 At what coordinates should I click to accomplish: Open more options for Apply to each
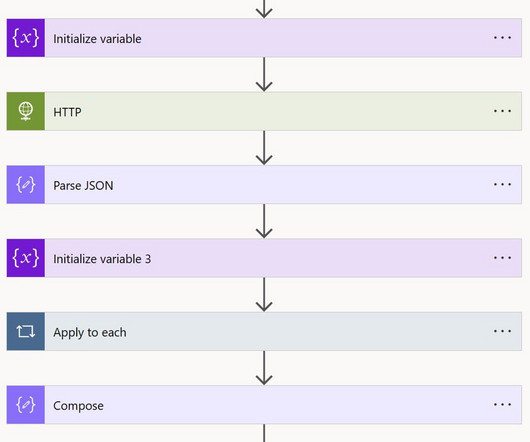pyautogui.click(x=502, y=331)
